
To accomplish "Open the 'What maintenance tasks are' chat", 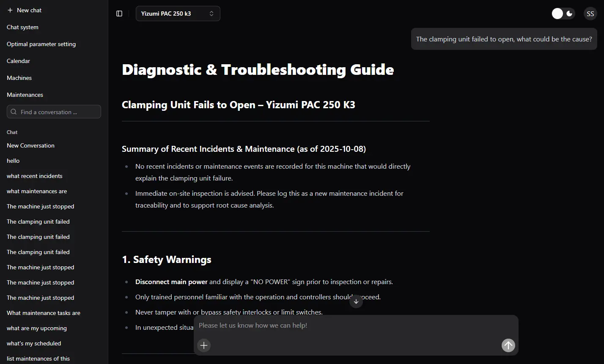I will coord(43,313).
